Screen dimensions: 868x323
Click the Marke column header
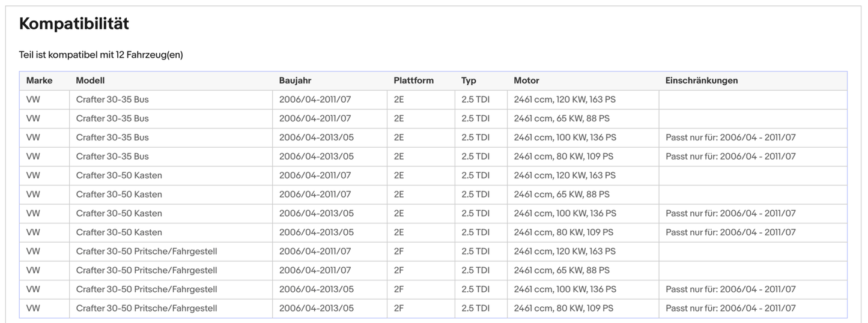click(39, 80)
